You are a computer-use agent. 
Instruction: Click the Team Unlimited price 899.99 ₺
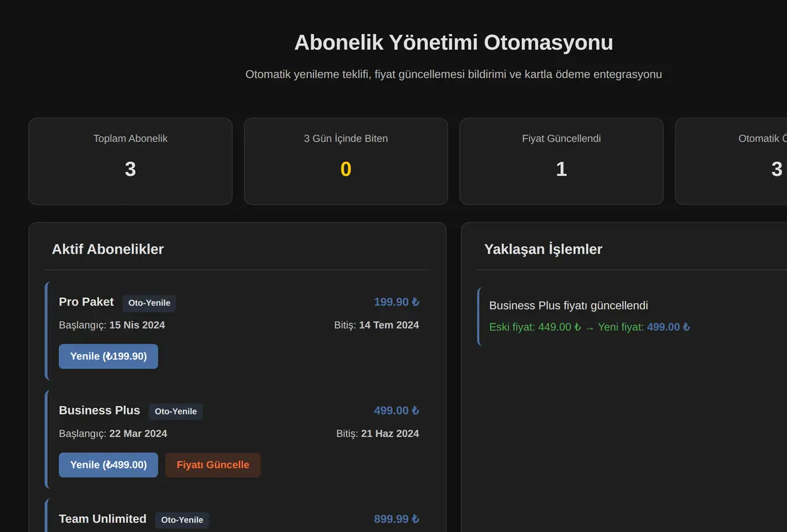[x=396, y=518]
